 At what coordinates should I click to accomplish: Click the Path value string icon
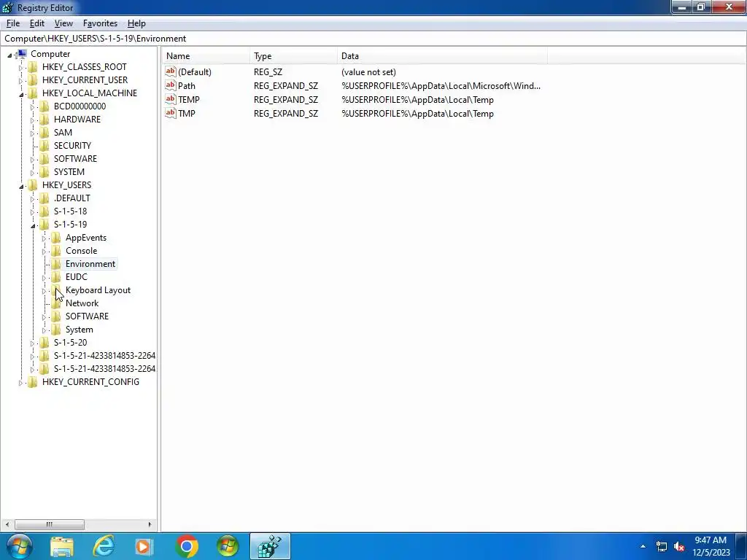(x=171, y=85)
